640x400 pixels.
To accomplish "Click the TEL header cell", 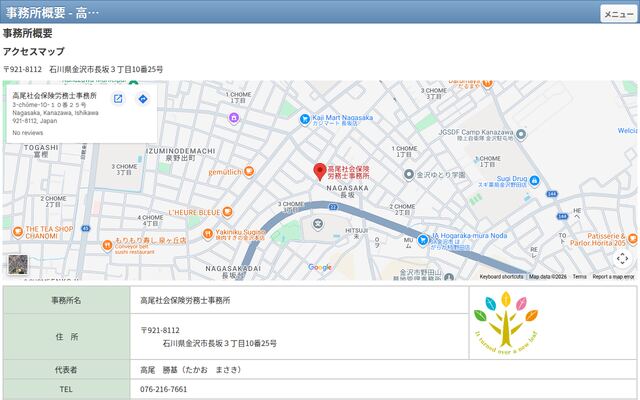I will pyautogui.click(x=67, y=389).
